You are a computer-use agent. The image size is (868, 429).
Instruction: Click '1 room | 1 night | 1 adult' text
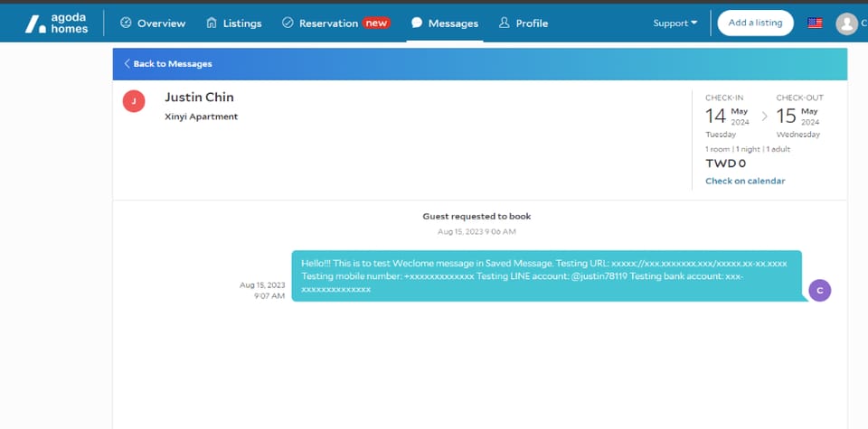pos(748,149)
